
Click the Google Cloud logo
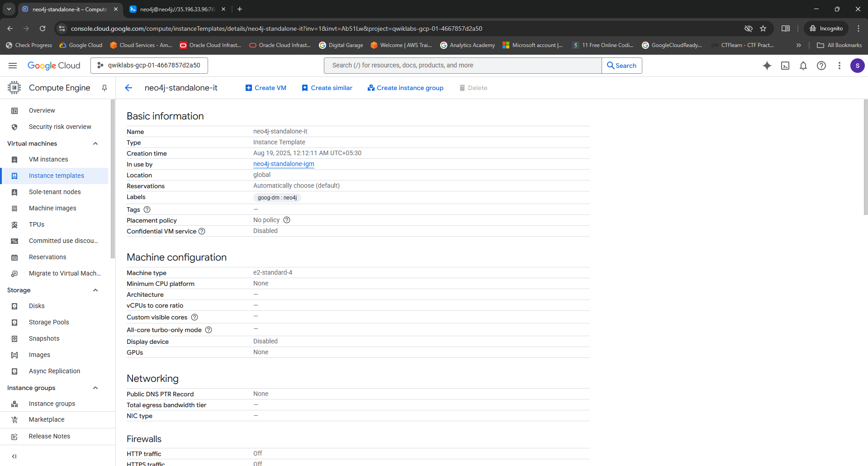tap(54, 66)
